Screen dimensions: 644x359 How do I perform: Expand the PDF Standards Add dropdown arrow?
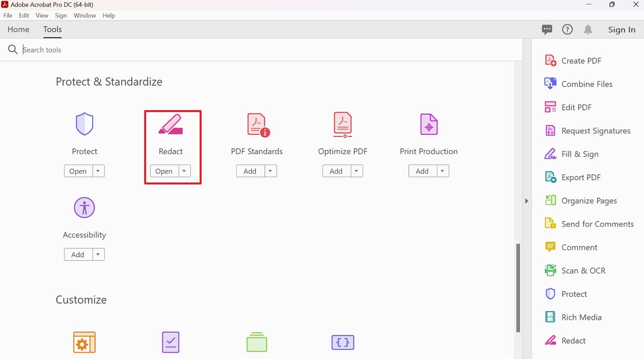[x=270, y=171]
